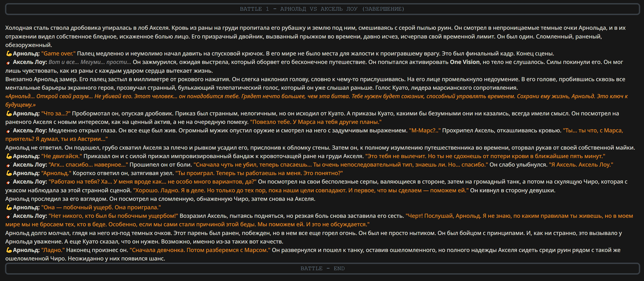Click the quote "Она — побочный ущерб. Она проиграла."
The image size is (644, 281).
click(101, 208)
